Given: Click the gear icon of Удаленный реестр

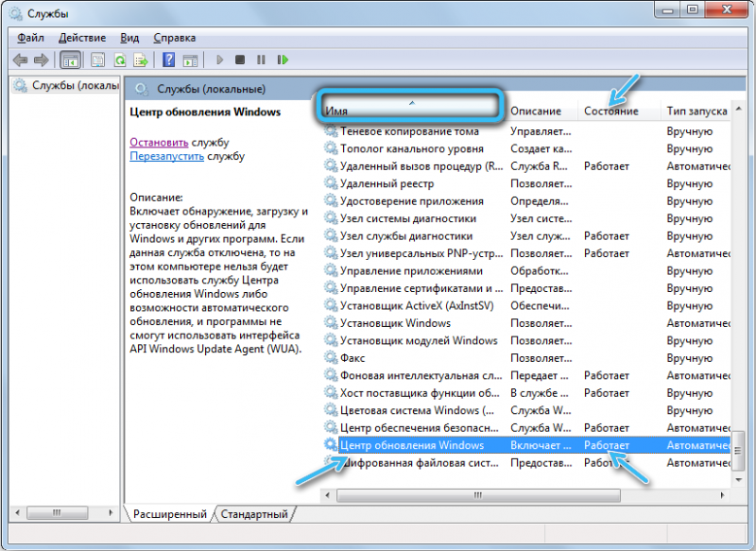Looking at the screenshot, I should pyautogui.click(x=330, y=183).
